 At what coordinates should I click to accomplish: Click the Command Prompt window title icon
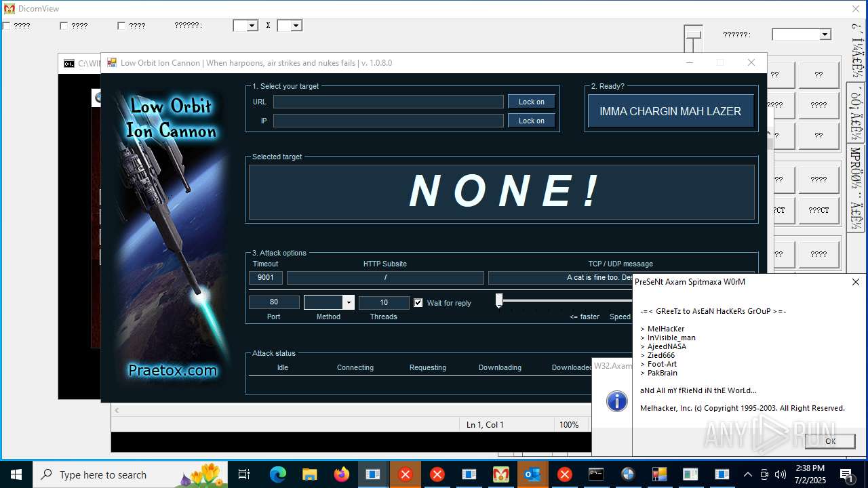click(69, 64)
